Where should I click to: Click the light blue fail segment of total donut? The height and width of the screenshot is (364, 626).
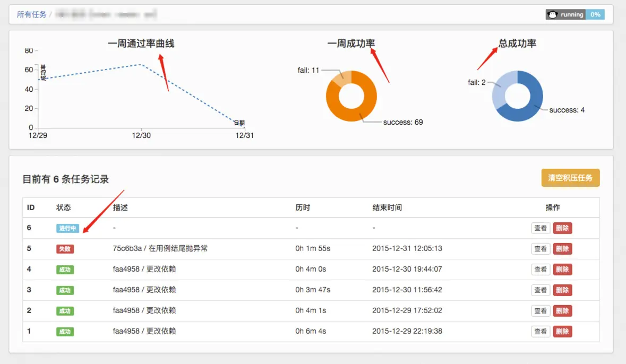501,87
